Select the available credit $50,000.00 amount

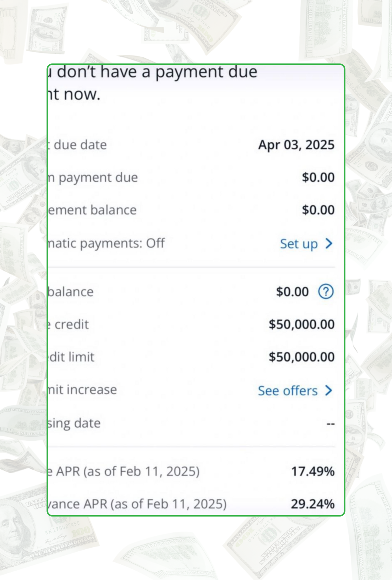[301, 324]
